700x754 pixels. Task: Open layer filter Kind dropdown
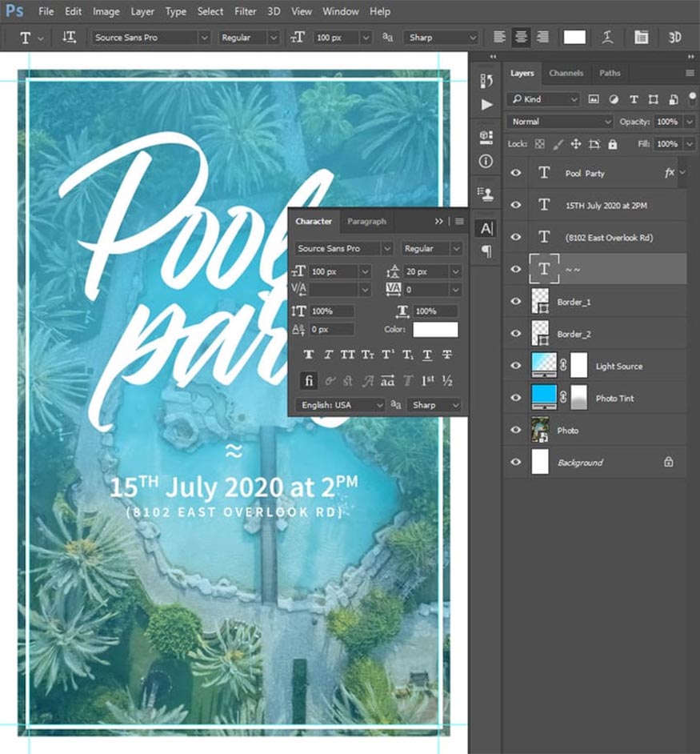(543, 99)
